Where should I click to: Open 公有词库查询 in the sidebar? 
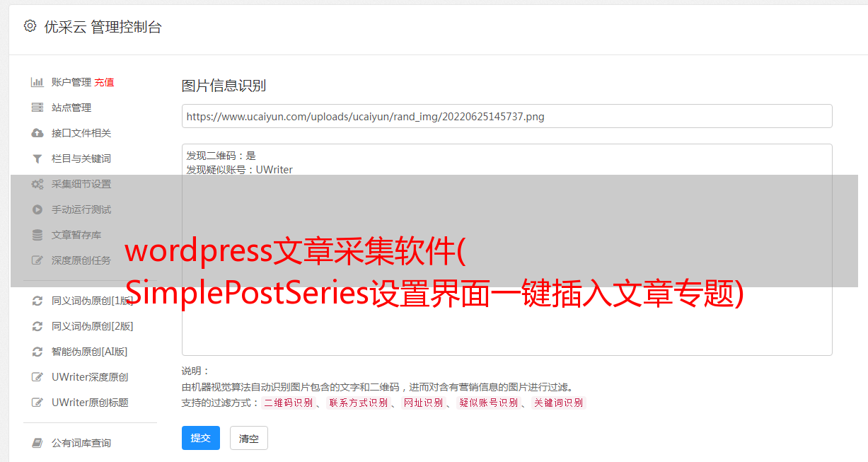coord(81,443)
